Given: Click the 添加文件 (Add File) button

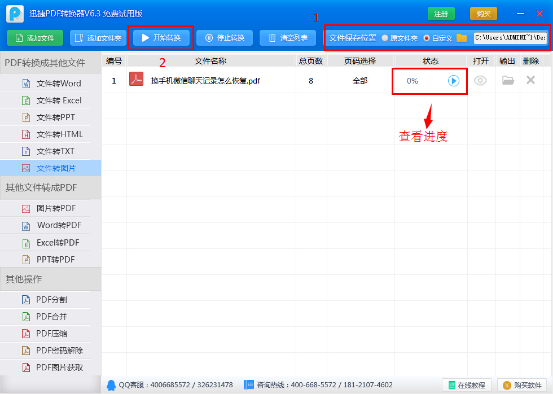Looking at the screenshot, I should [x=35, y=38].
